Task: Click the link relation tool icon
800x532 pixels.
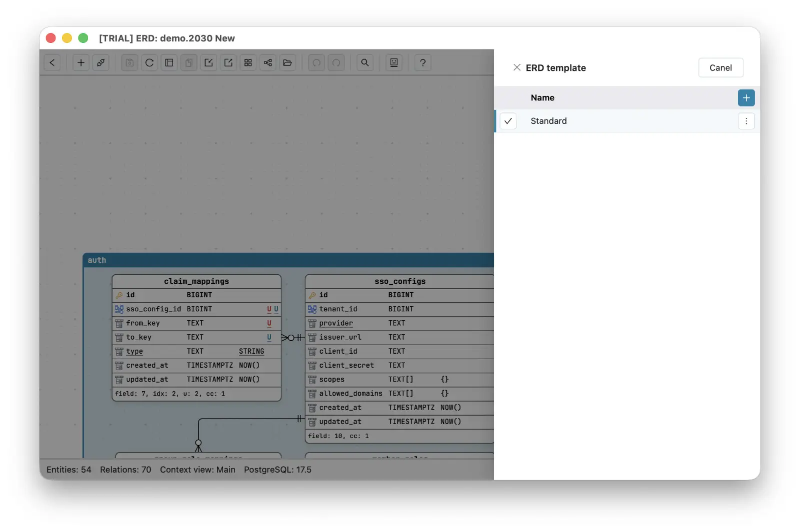Action: pos(101,63)
